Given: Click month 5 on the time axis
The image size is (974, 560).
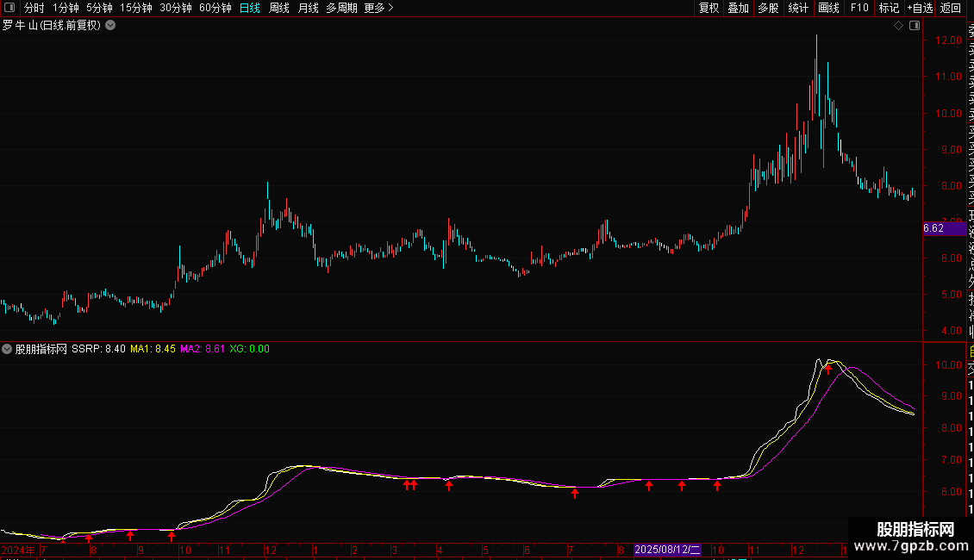Looking at the screenshot, I should [x=485, y=550].
